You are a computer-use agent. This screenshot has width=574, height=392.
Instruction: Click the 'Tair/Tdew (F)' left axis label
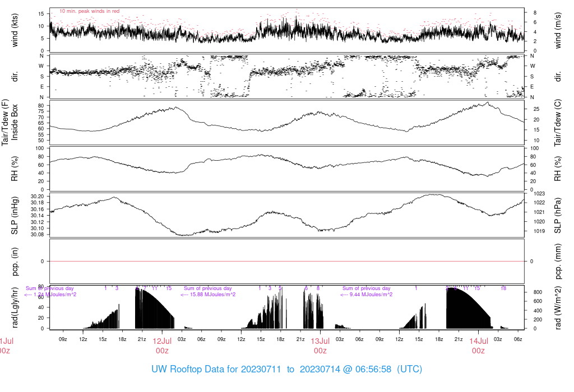[4, 122]
